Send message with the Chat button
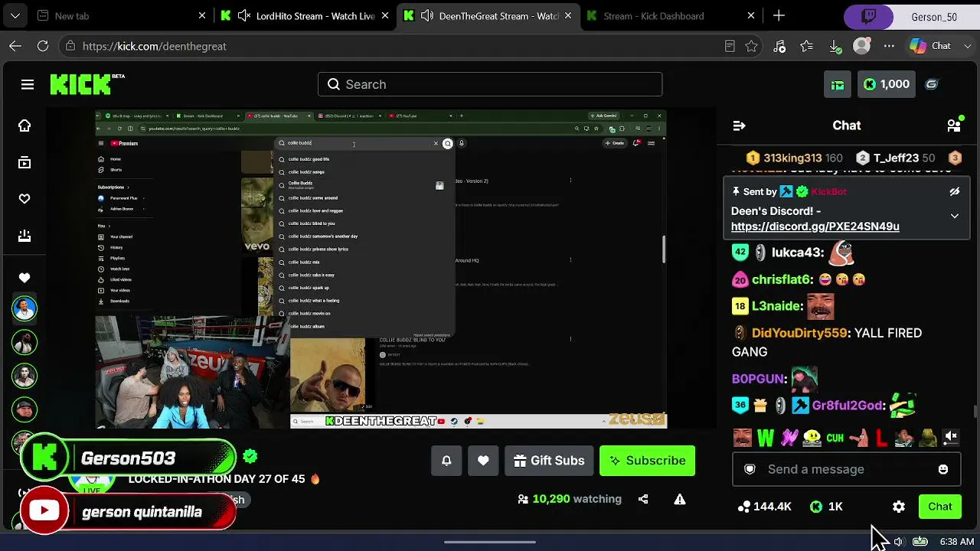The height and width of the screenshot is (551, 980). coord(940,507)
